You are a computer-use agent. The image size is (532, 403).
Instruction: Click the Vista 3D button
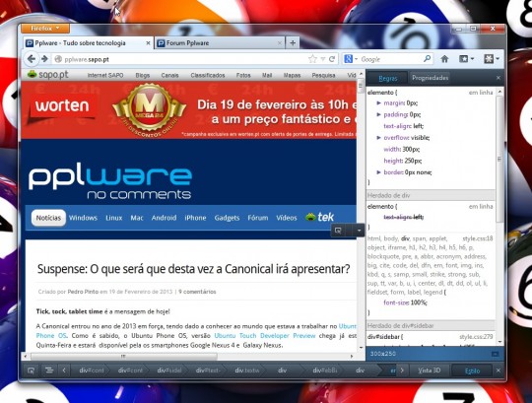(x=430, y=370)
